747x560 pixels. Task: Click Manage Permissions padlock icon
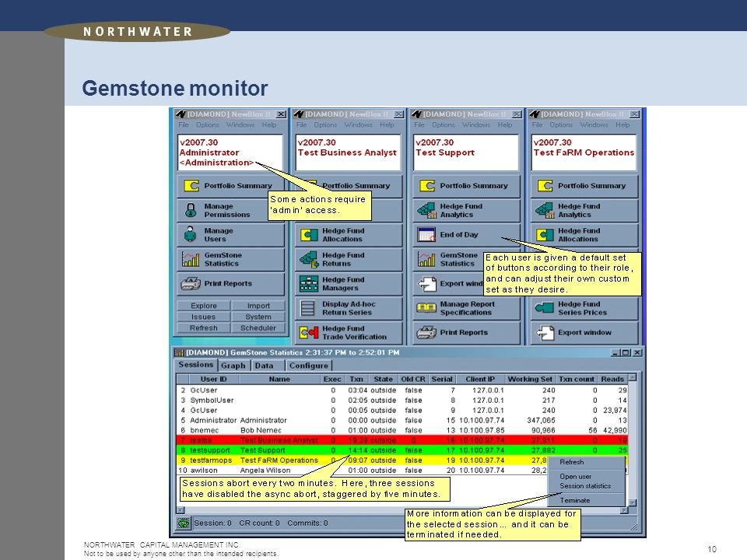click(x=191, y=210)
